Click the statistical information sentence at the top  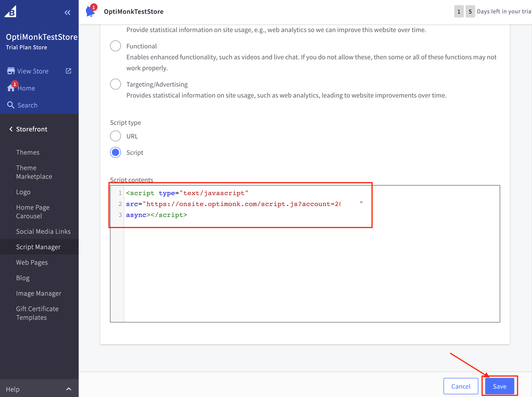(276, 30)
